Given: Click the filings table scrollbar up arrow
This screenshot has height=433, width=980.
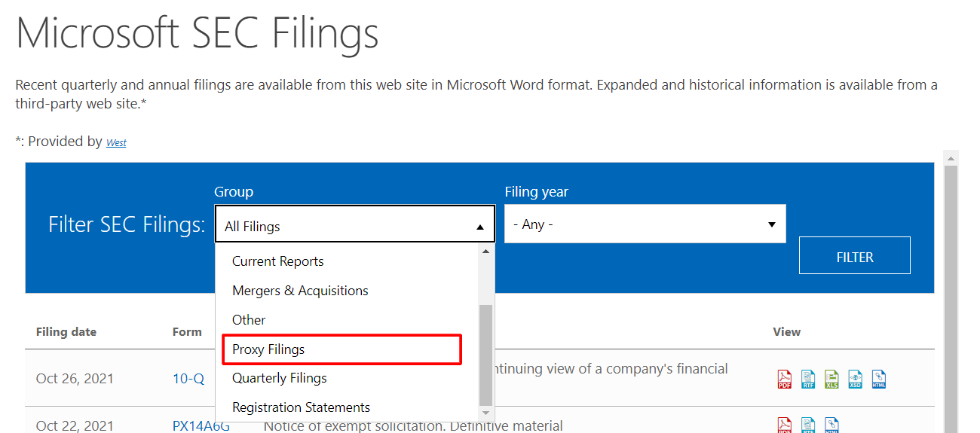Looking at the screenshot, I should click(951, 157).
